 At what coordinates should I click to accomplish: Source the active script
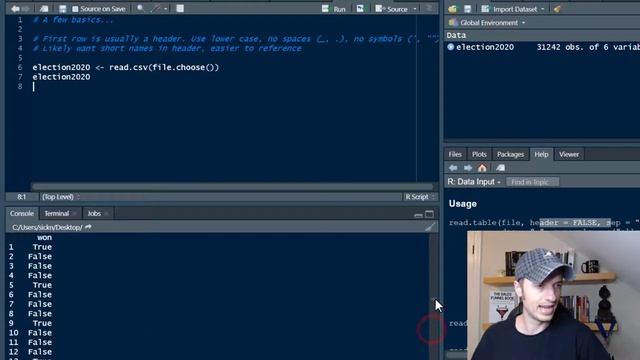[391, 9]
